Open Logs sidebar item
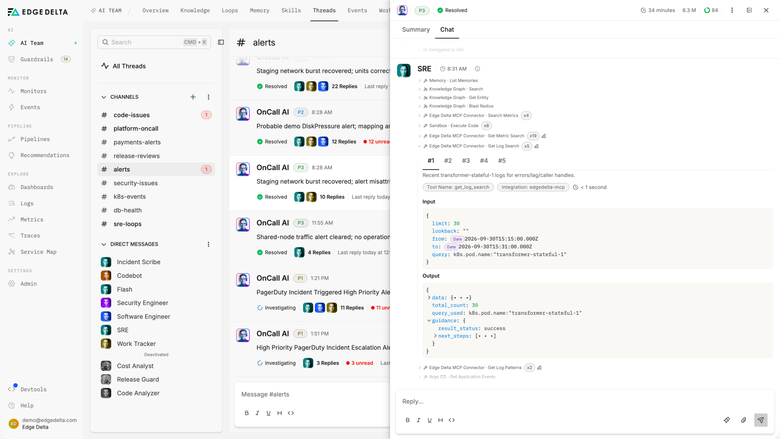The image size is (780, 439). (x=27, y=203)
